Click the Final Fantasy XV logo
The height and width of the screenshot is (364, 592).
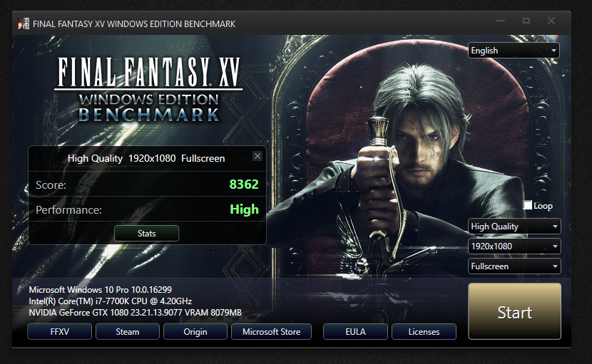(149, 90)
